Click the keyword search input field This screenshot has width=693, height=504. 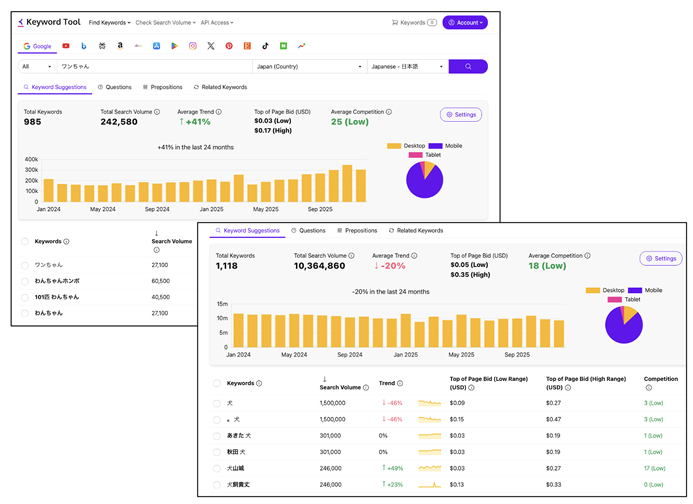click(x=150, y=67)
